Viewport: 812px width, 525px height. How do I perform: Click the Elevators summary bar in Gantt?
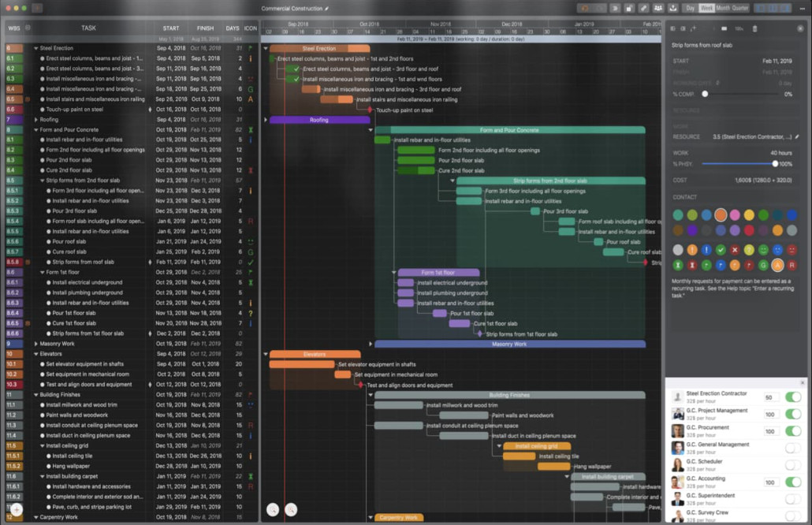[315, 354]
